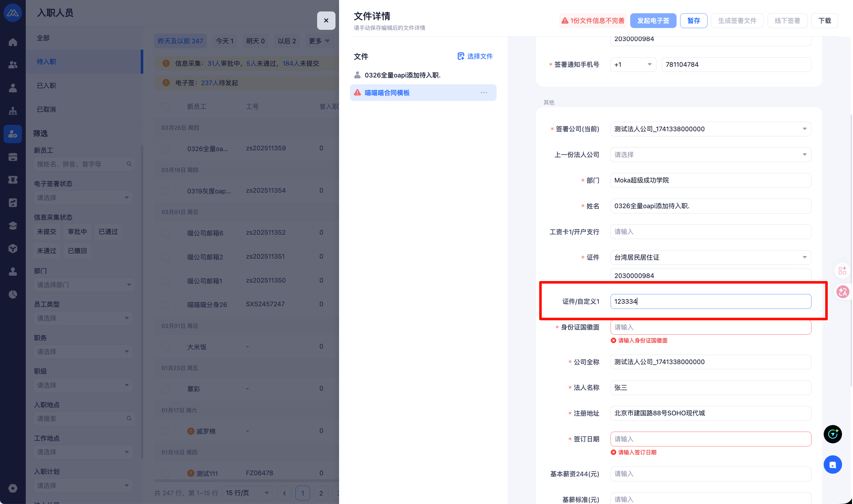Open the +1 country code dropdown
This screenshot has width=853, height=504.
click(x=633, y=64)
